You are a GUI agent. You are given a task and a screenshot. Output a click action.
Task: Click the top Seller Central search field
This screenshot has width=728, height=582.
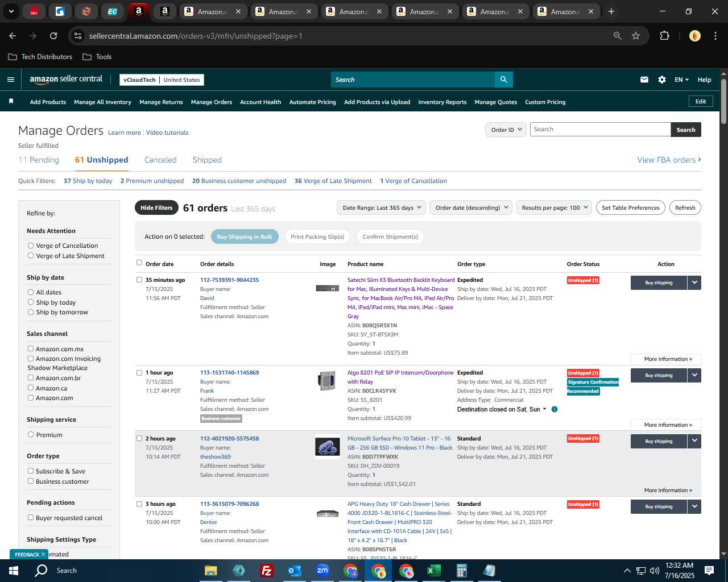[x=413, y=80]
